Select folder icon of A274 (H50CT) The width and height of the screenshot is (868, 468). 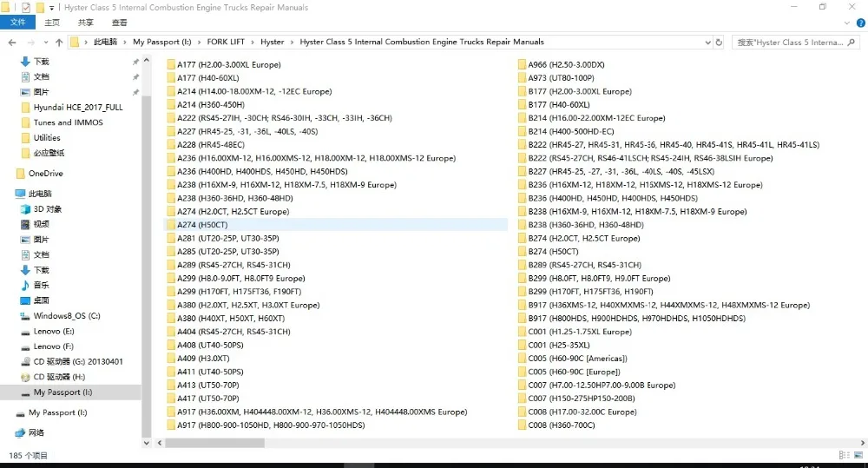click(x=171, y=225)
